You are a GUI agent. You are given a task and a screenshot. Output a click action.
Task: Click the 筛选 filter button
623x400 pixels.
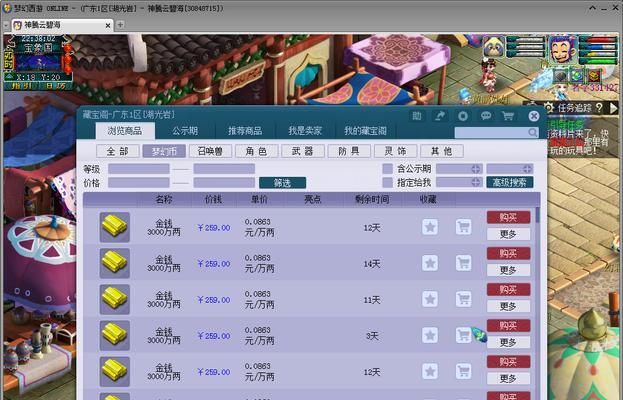click(282, 183)
